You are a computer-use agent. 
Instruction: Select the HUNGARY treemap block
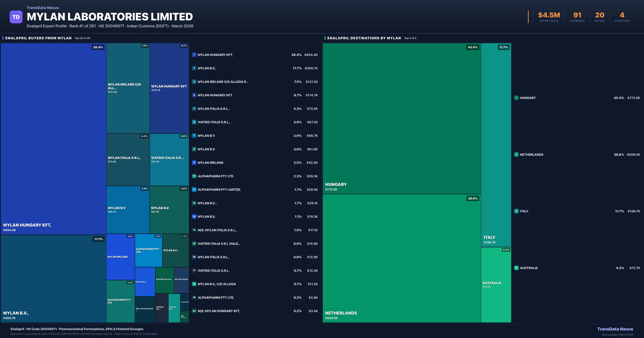(402, 118)
